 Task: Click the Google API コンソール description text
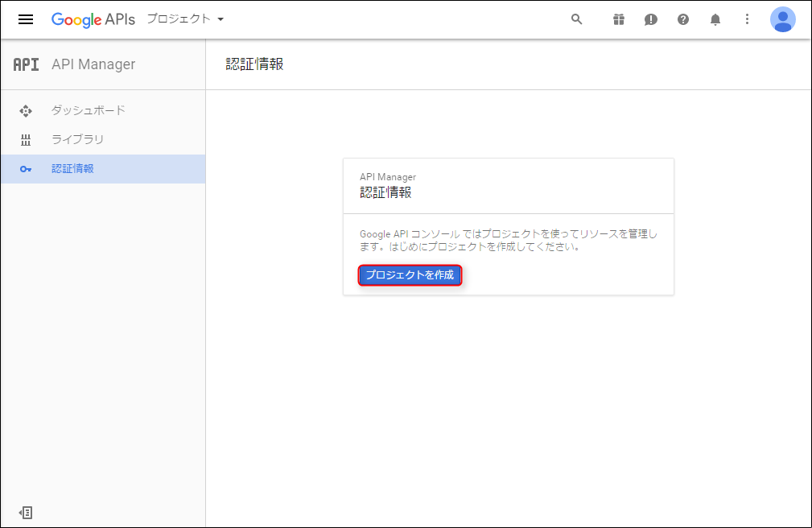coord(509,241)
